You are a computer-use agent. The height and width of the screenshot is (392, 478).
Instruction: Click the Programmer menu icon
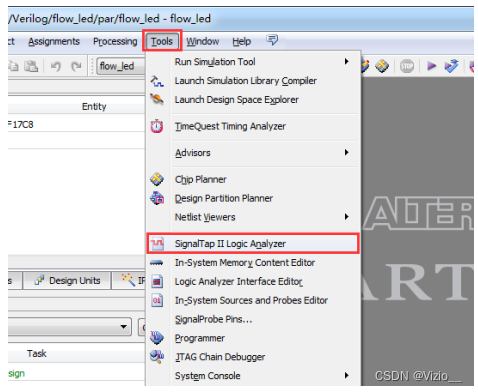[157, 338]
